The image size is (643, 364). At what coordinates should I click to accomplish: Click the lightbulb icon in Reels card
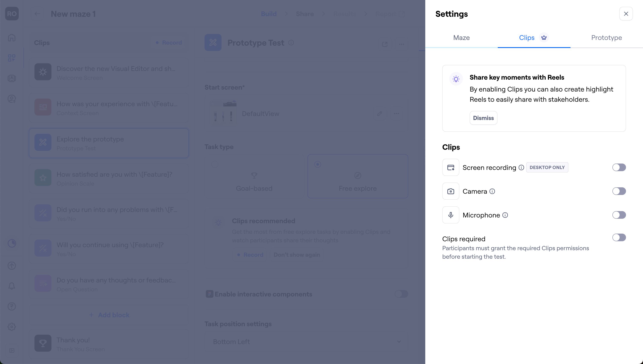[x=456, y=79]
